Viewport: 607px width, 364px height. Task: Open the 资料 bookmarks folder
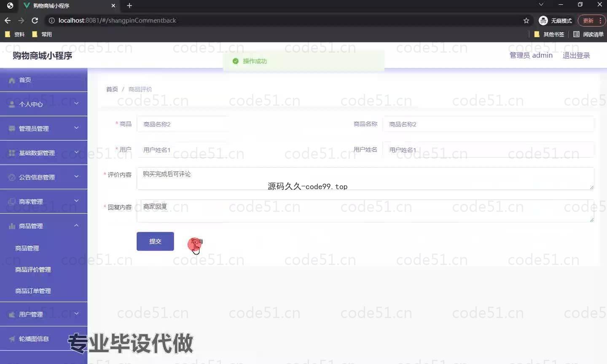pyautogui.click(x=15, y=34)
